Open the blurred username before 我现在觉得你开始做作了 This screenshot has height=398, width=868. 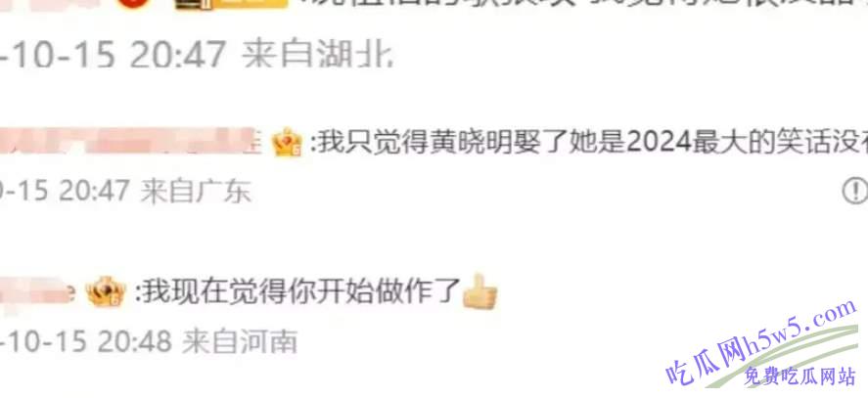tap(37, 292)
